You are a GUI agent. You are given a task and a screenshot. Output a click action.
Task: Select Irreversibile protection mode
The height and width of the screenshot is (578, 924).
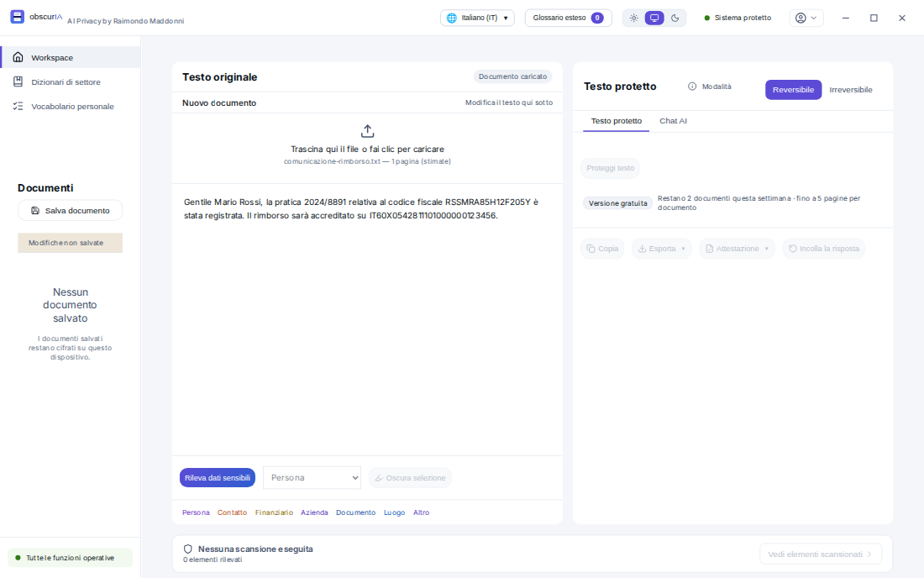850,90
